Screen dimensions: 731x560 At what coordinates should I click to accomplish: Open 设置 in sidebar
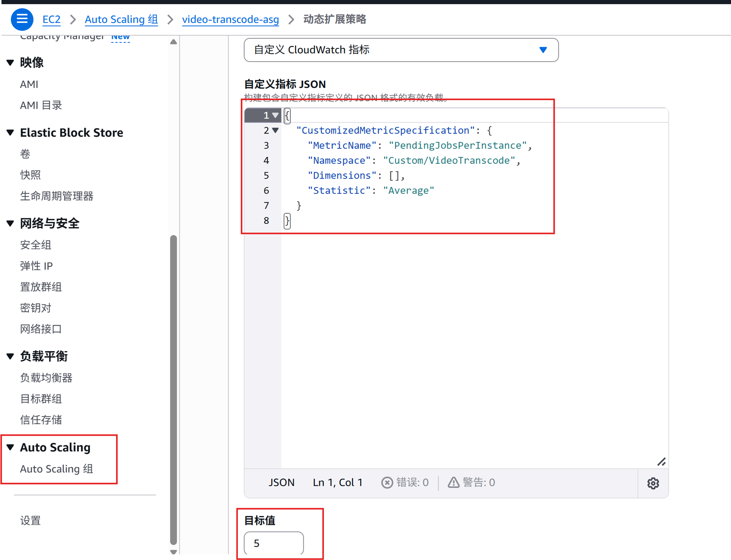(30, 520)
